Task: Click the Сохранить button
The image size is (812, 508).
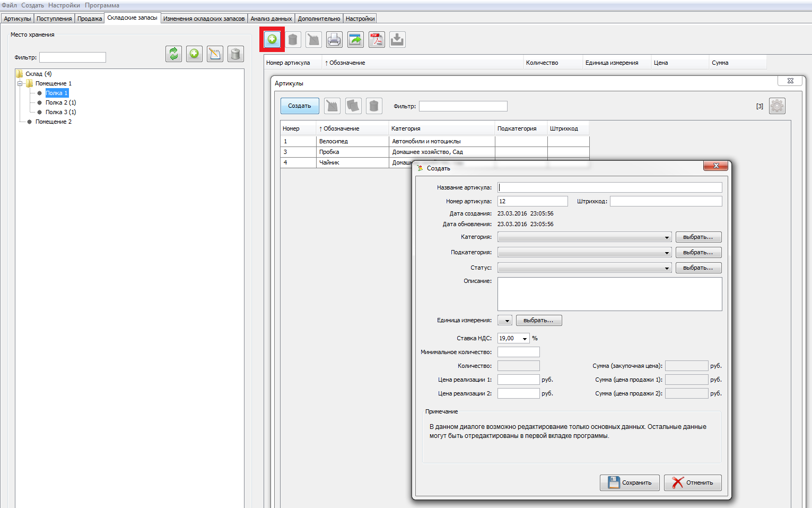Action: click(630, 483)
